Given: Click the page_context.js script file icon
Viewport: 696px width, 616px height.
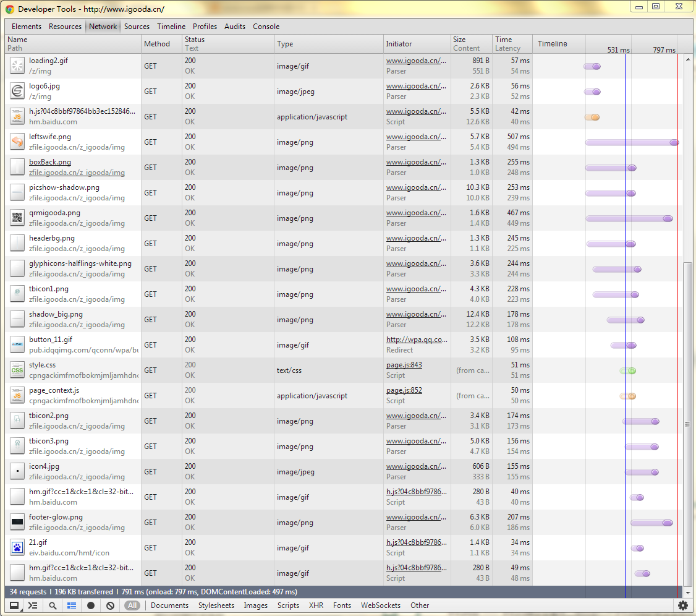Looking at the screenshot, I should 17,395.
